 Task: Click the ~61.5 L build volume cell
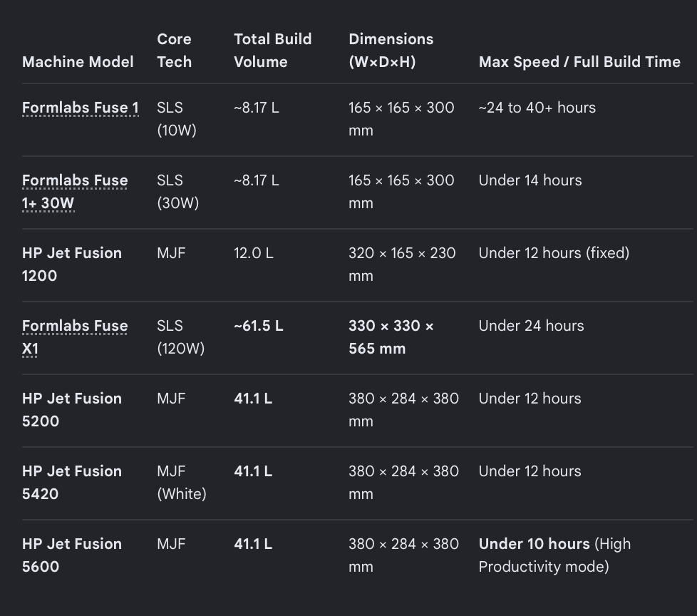[x=259, y=326]
